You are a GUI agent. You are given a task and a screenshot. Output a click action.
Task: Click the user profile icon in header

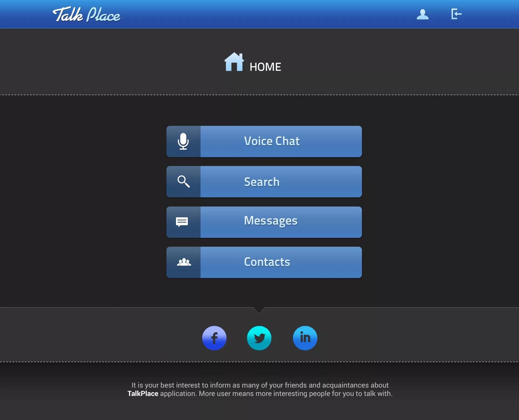[x=422, y=14]
